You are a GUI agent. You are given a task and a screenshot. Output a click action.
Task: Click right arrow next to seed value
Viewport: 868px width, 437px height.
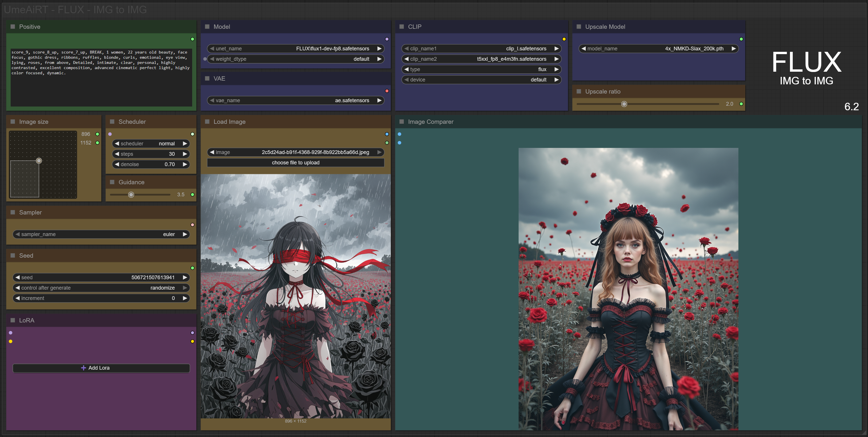(x=185, y=278)
